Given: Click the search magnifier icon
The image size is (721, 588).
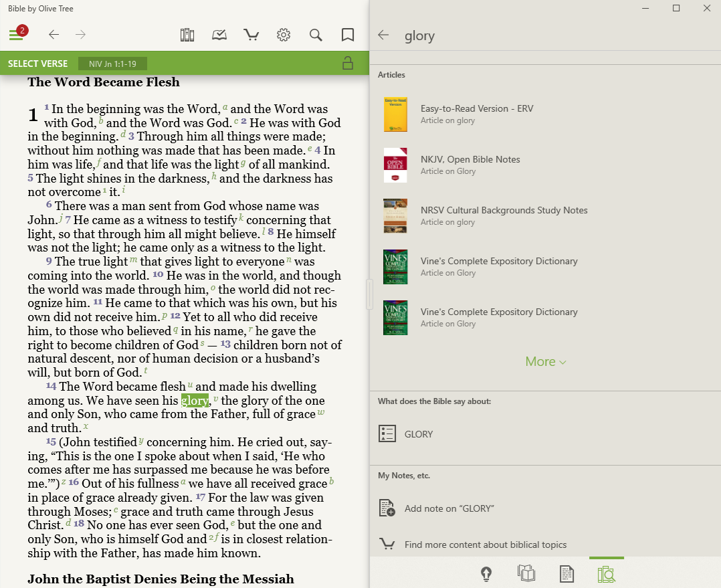Looking at the screenshot, I should click(x=316, y=35).
